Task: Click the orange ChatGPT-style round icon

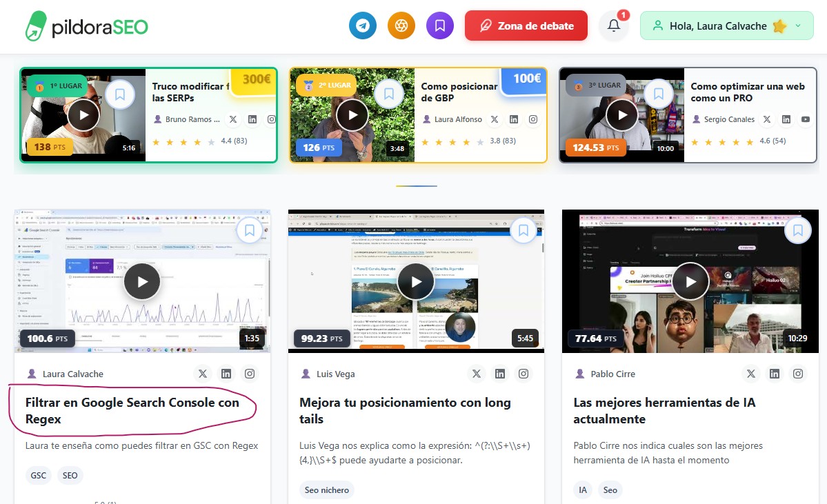Action: pyautogui.click(x=401, y=26)
